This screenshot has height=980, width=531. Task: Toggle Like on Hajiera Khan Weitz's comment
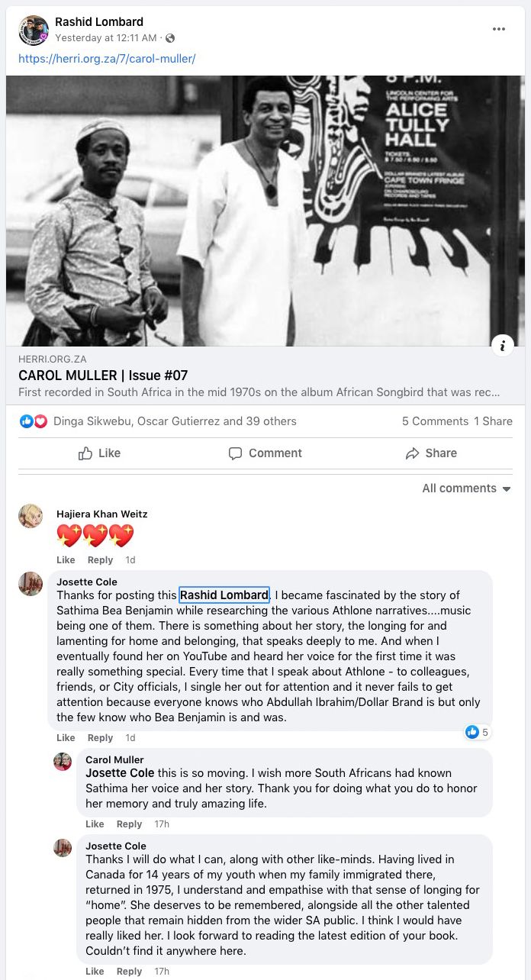coord(66,560)
